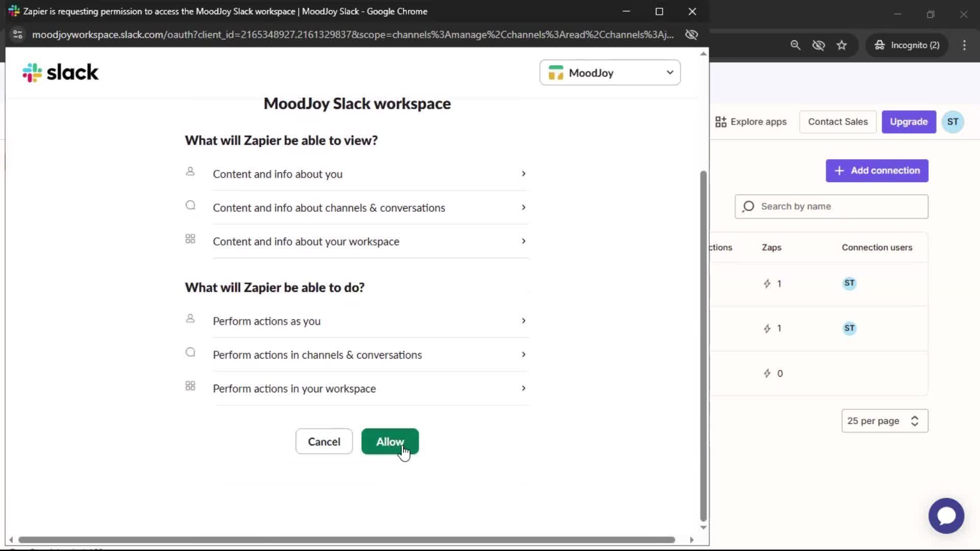Expand Perform actions in channels & conversations
Image resolution: width=980 pixels, height=551 pixels.
click(370, 355)
